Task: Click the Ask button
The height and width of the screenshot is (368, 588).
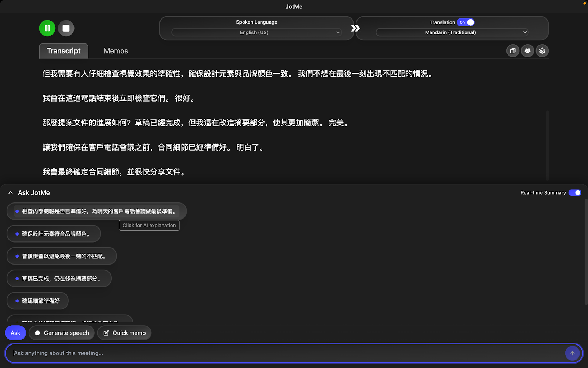Action: coord(15,333)
